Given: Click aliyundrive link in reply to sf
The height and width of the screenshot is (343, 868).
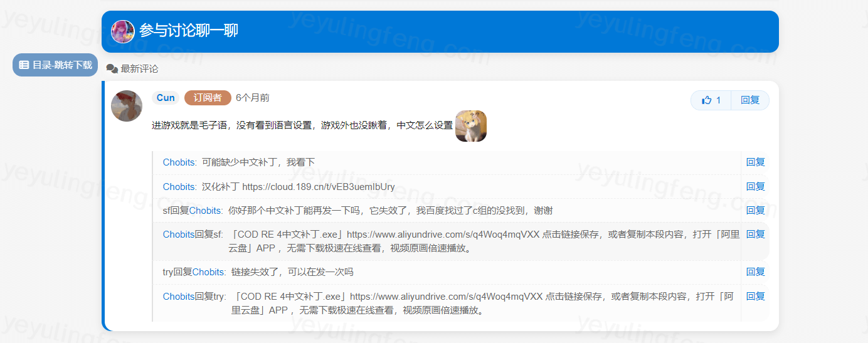Looking at the screenshot, I should point(445,235).
